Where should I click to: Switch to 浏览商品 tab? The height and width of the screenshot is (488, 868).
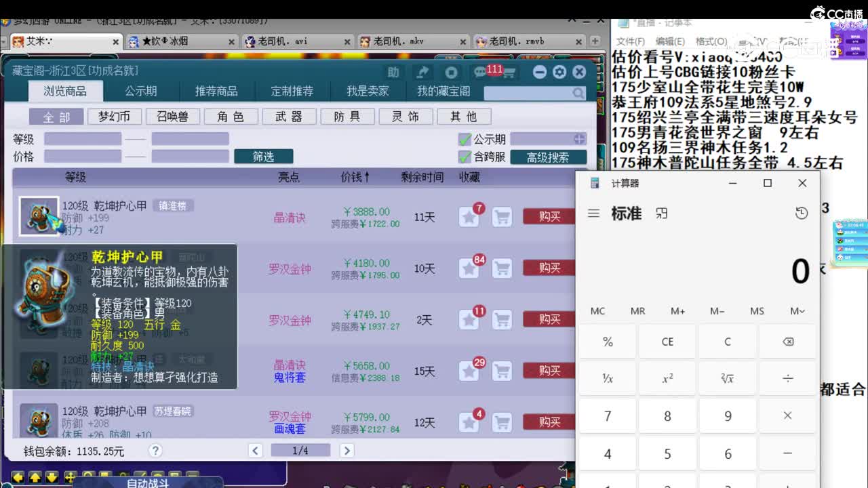pos(65,91)
